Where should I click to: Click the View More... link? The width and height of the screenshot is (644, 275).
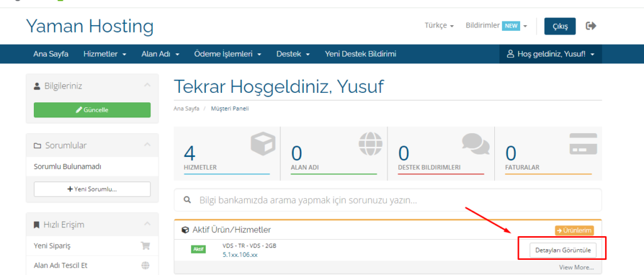(x=576, y=267)
